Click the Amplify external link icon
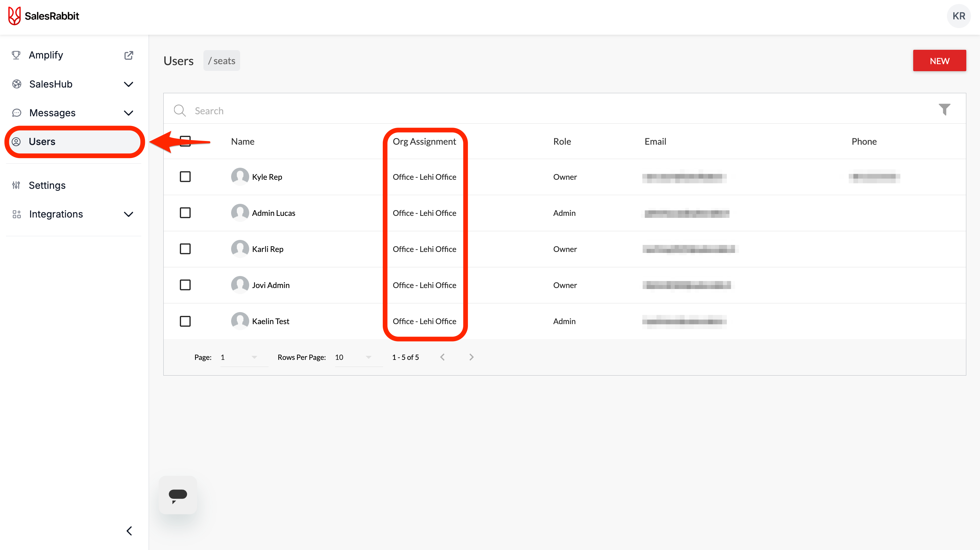Viewport: 980px width, 550px height. tap(129, 55)
